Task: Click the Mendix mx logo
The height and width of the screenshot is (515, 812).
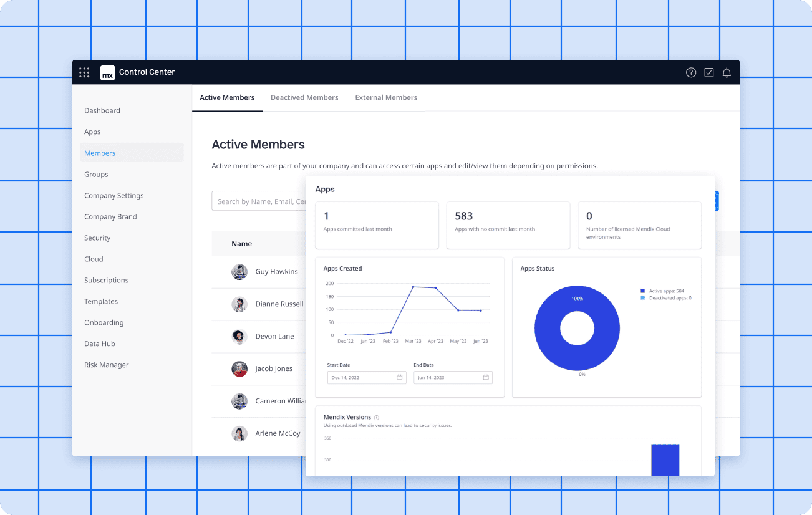Action: [108, 73]
